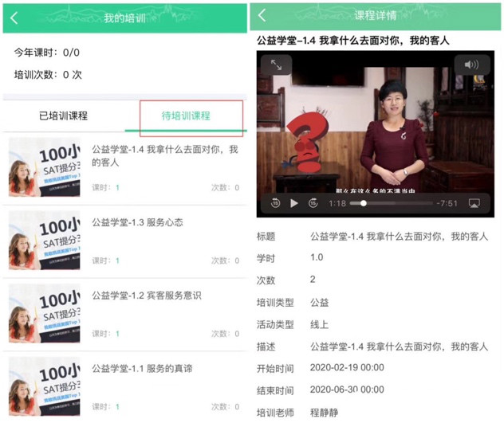
Task: Click the video progress slider
Action: 391,203
